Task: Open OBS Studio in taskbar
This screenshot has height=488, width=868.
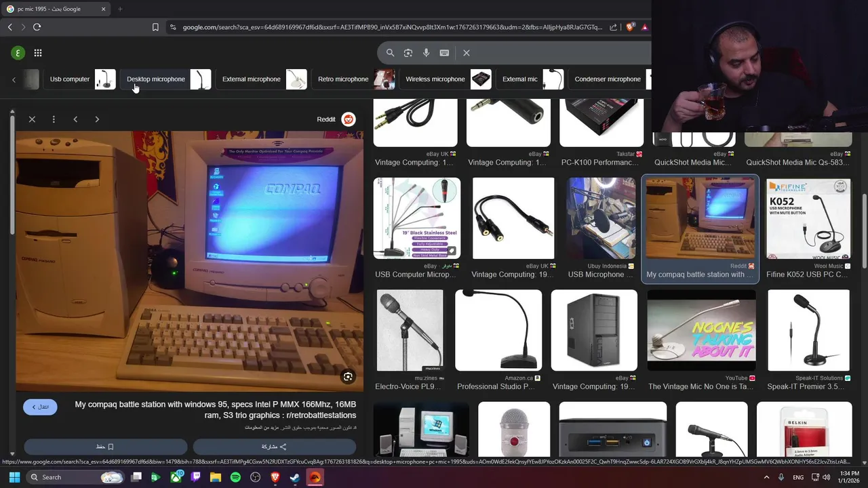Action: click(256, 477)
